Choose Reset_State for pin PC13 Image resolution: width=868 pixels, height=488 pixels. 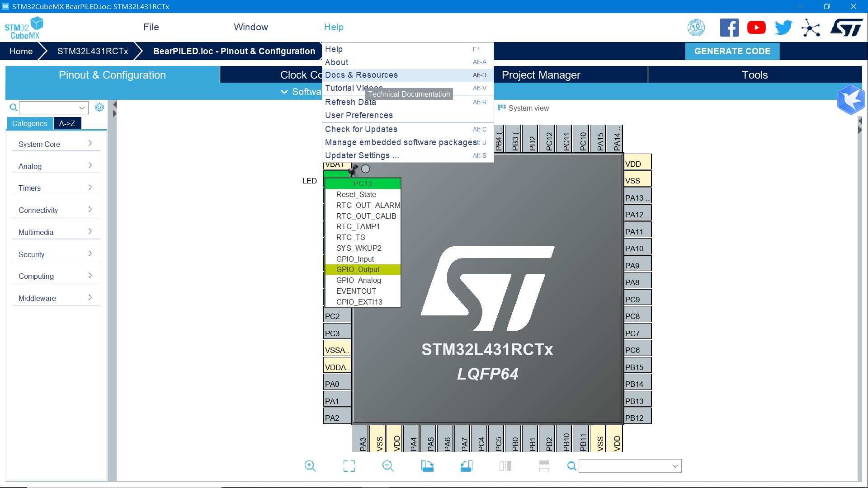[x=356, y=194]
